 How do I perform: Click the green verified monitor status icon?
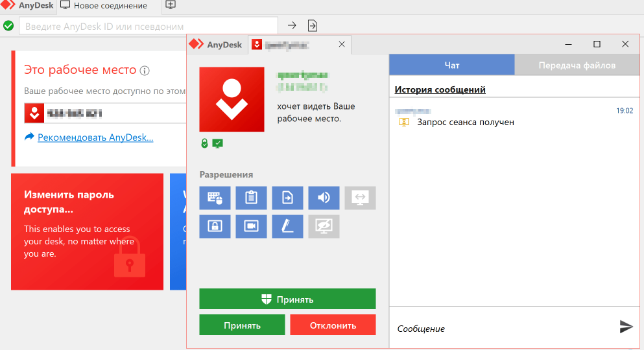pos(218,143)
